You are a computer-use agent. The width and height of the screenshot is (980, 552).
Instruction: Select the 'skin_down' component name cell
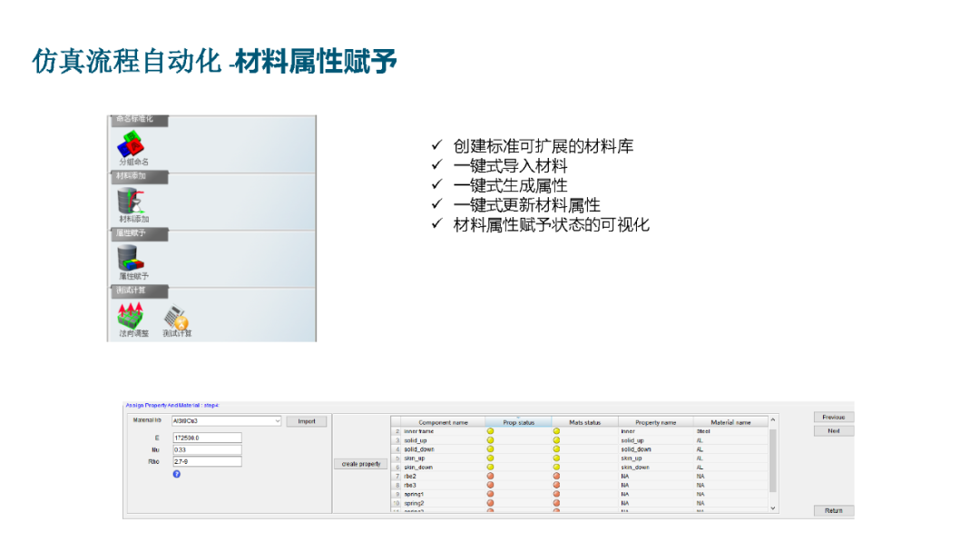tap(443, 467)
